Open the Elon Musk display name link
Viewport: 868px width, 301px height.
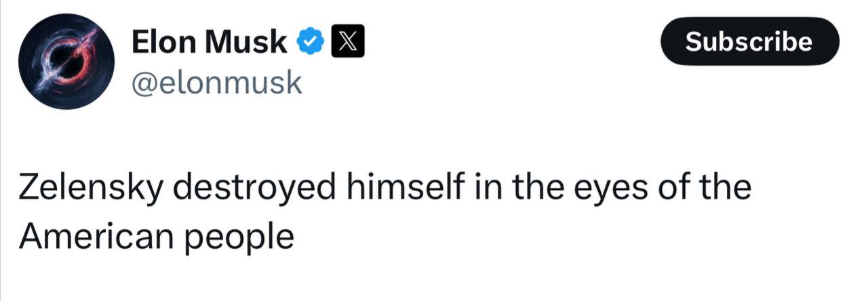tap(209, 43)
